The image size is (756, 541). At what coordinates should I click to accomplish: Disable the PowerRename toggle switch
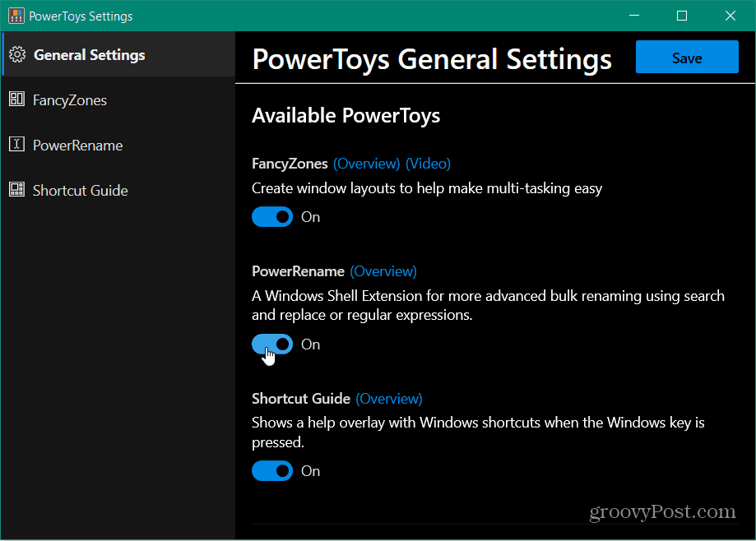coord(272,344)
